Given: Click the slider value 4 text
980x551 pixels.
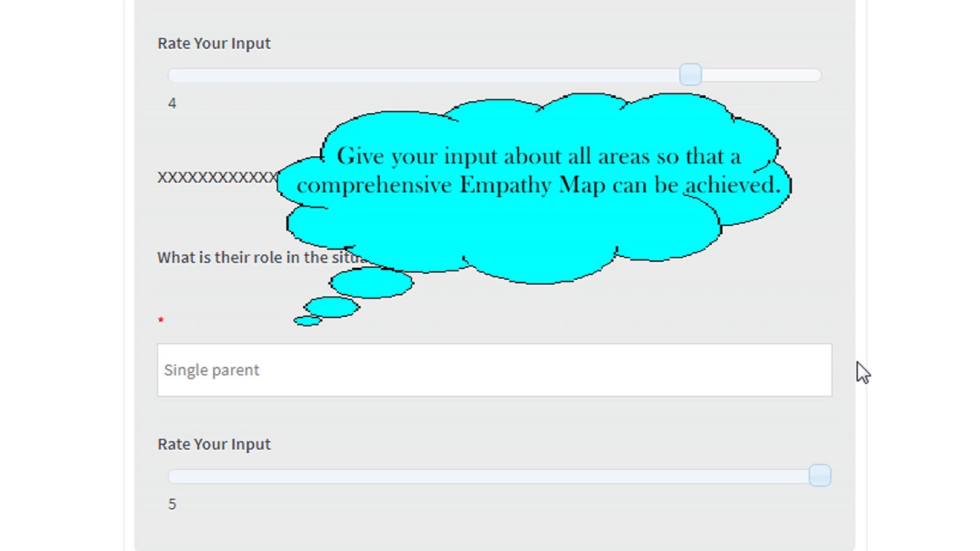Looking at the screenshot, I should (x=172, y=103).
